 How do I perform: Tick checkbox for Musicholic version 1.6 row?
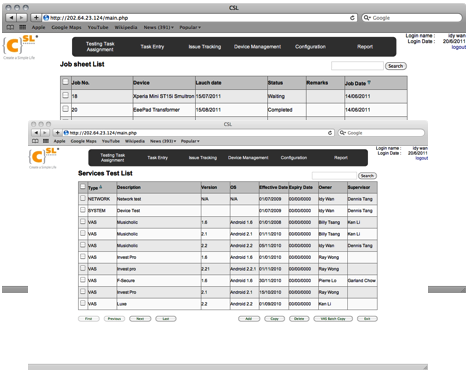click(x=83, y=221)
